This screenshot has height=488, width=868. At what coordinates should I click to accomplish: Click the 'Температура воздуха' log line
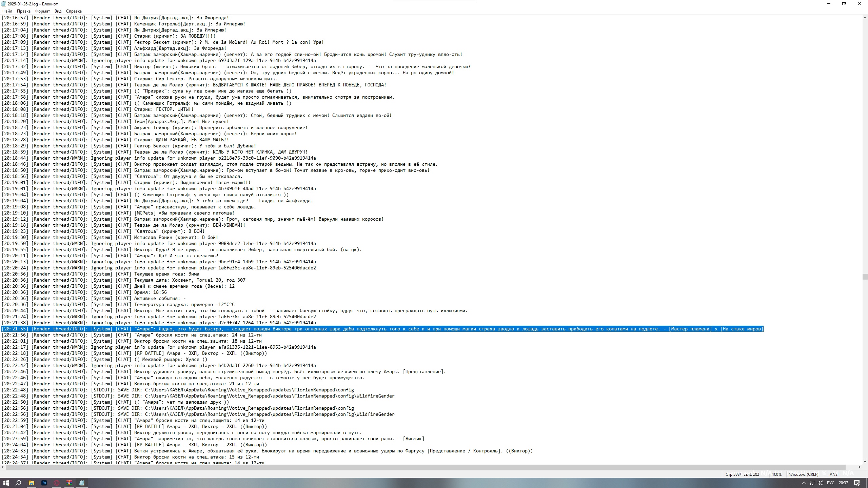point(118,305)
